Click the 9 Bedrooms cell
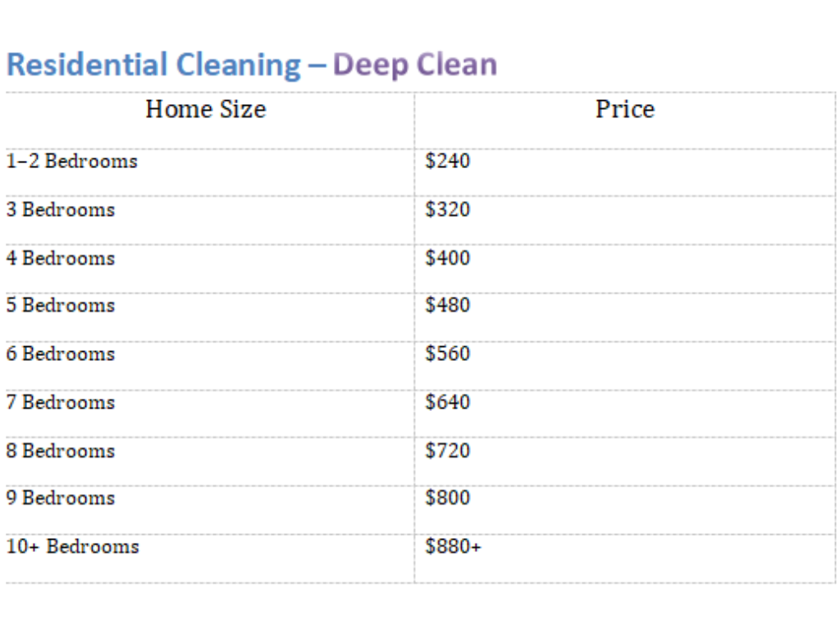This screenshot has height=630, width=840. (x=61, y=499)
